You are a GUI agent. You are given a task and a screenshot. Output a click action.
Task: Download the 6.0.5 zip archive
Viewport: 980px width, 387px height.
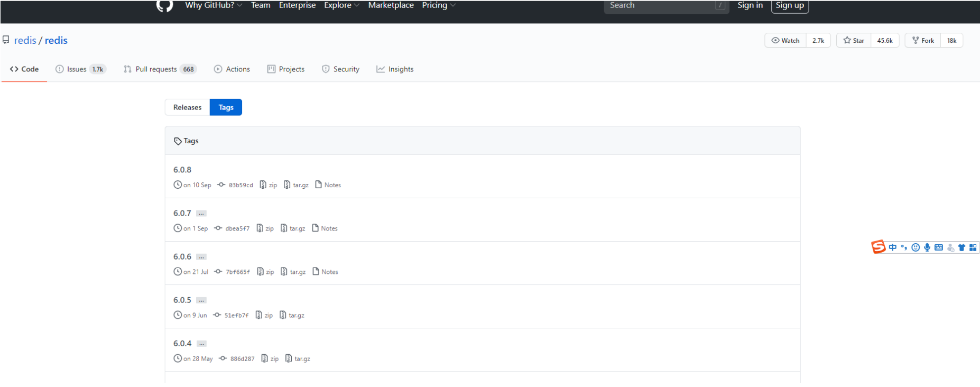click(264, 315)
